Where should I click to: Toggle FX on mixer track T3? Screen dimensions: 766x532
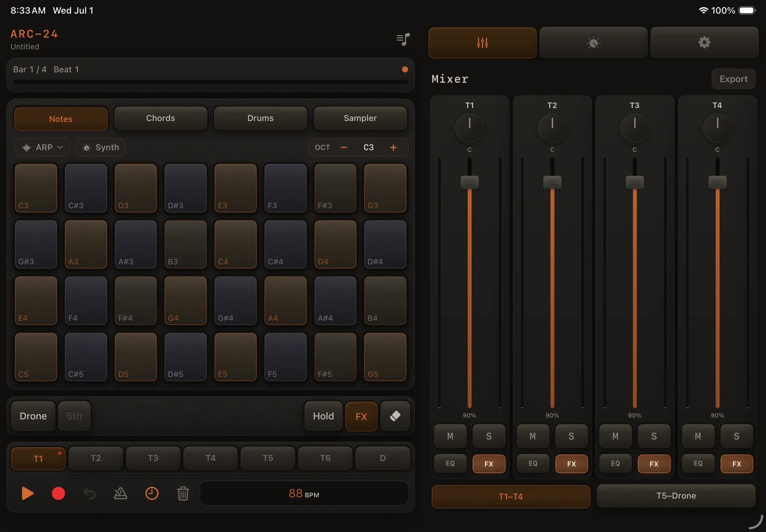click(654, 464)
